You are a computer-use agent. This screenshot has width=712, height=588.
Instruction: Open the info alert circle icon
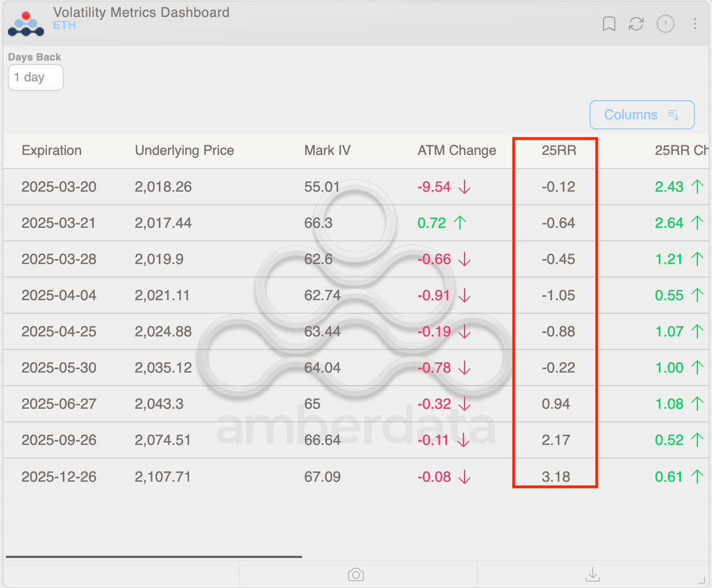(x=666, y=24)
